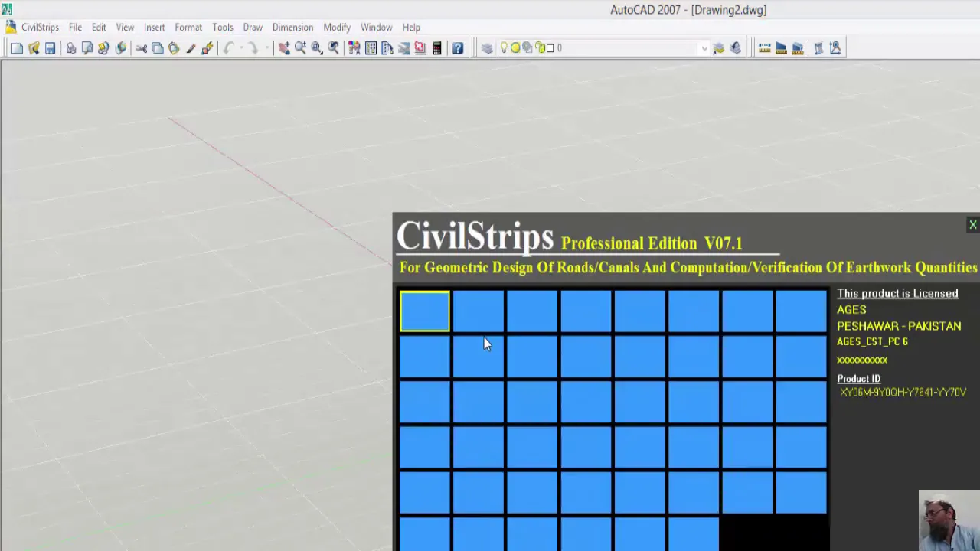
Task: Activate the Pan realtime hand icon
Action: [283, 48]
